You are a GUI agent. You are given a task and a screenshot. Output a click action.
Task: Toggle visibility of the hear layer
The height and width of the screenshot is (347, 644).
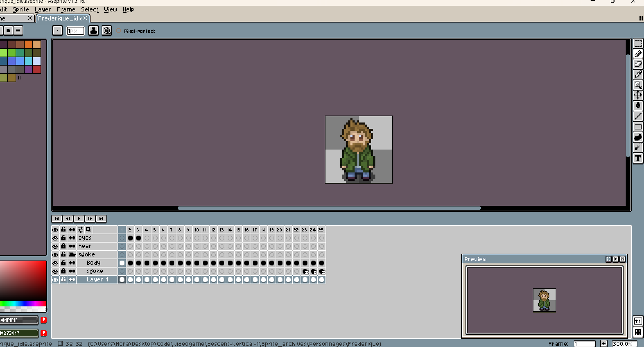55,246
